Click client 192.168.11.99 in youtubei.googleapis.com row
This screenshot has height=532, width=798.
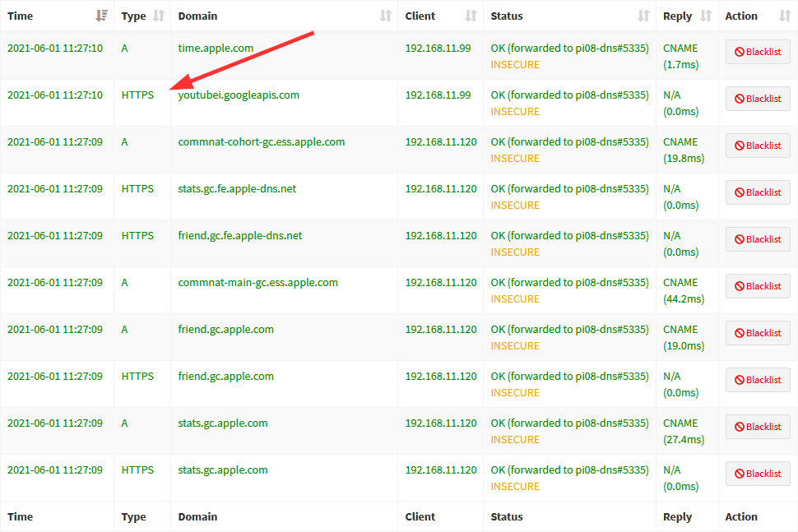click(x=438, y=95)
